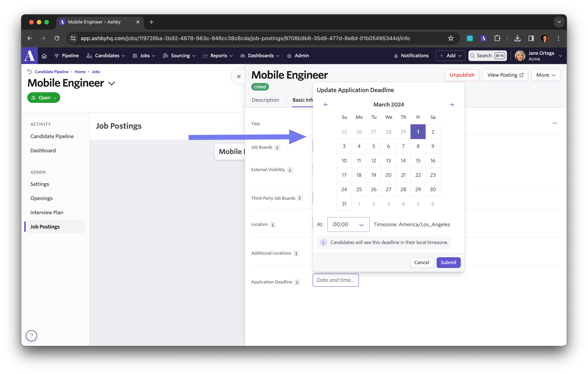Open the Jane Ortega account dropdown
Image resolution: width=588 pixels, height=374 pixels.
pos(539,56)
